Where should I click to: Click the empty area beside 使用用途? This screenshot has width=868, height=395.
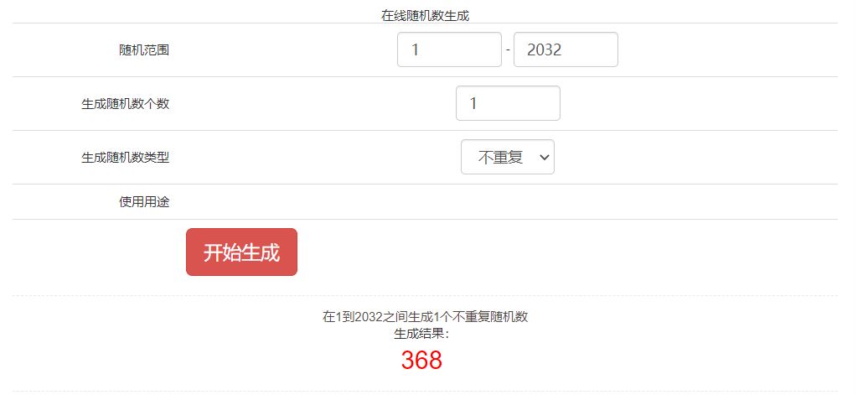(x=508, y=202)
